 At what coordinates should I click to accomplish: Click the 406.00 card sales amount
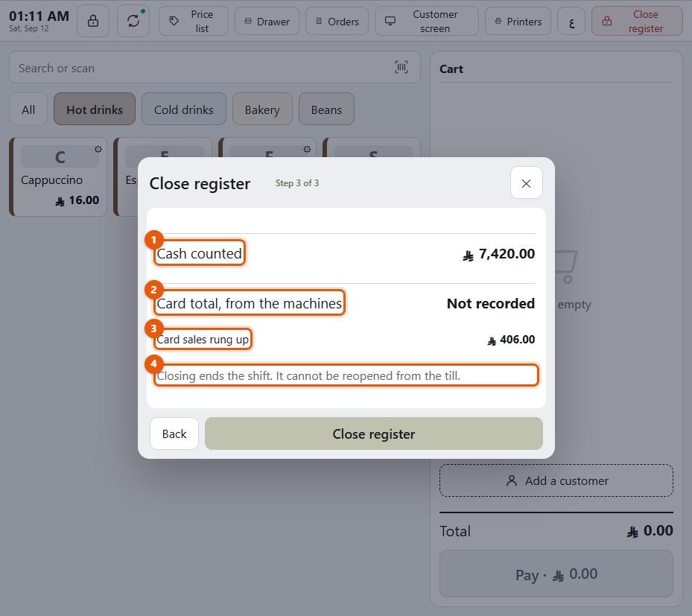coord(511,340)
